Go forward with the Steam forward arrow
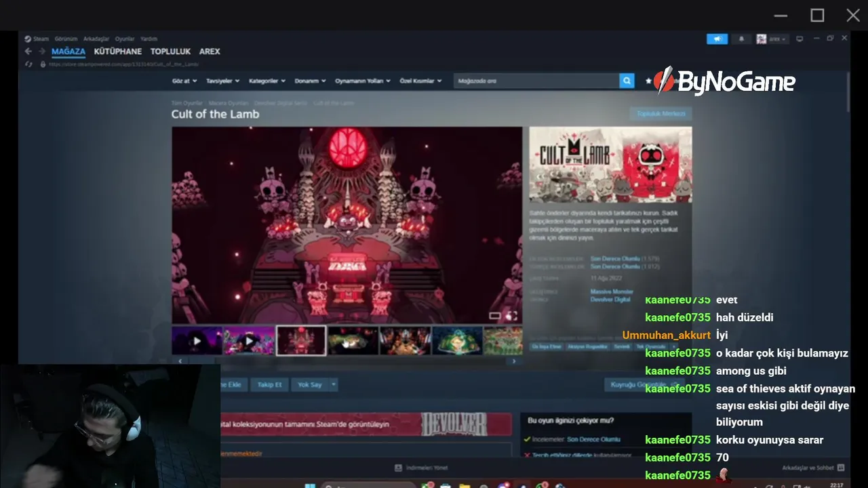Image resolution: width=868 pixels, height=488 pixels. (x=41, y=52)
